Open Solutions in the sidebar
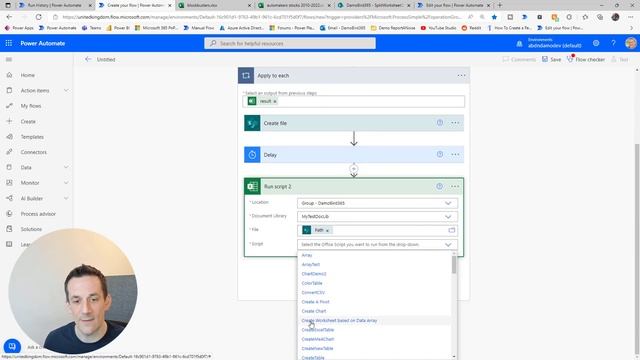Image resolution: width=640 pixels, height=360 pixels. coord(31,229)
